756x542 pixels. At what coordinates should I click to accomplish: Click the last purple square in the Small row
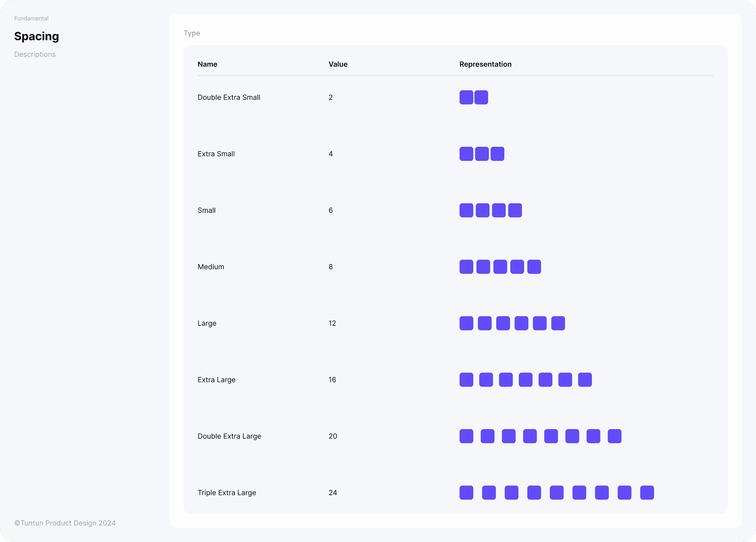[x=515, y=210]
